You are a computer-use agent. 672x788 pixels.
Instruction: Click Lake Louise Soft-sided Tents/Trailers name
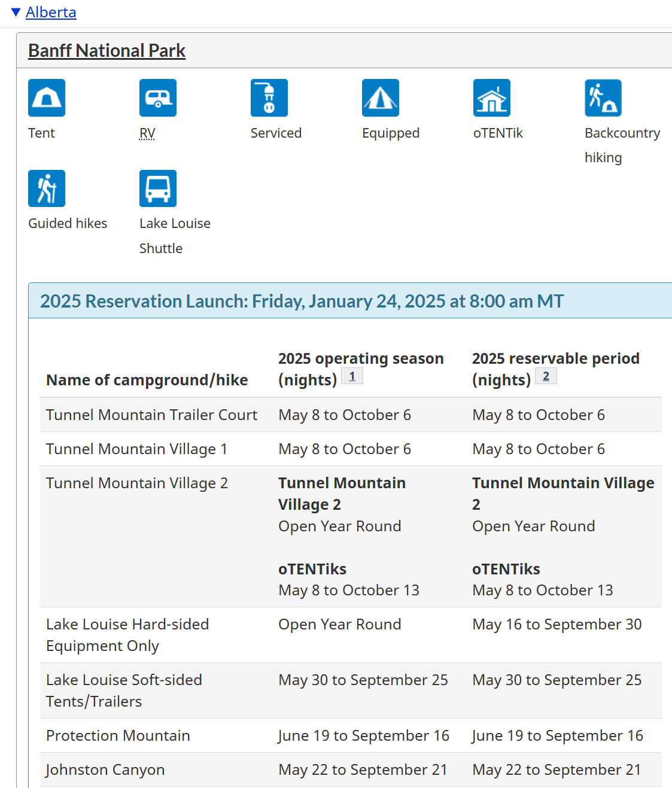pyautogui.click(x=124, y=690)
